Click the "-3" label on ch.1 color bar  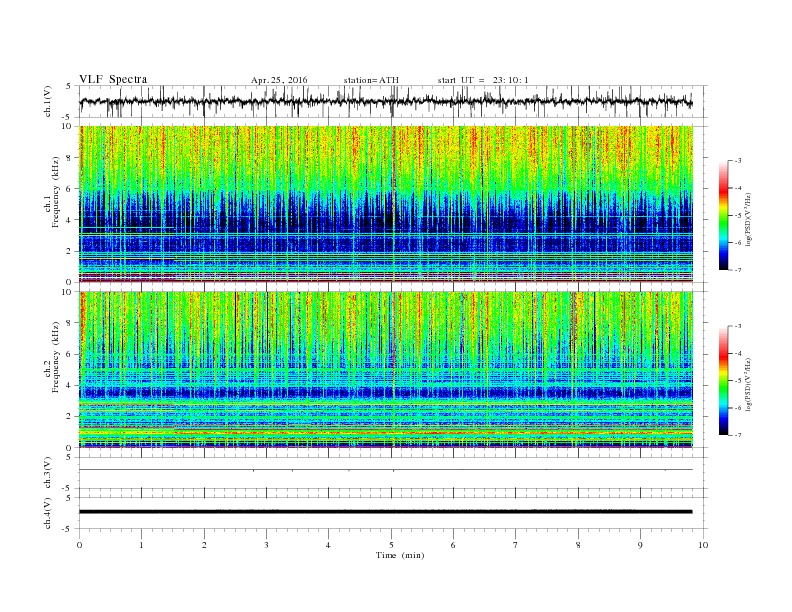coord(737,161)
